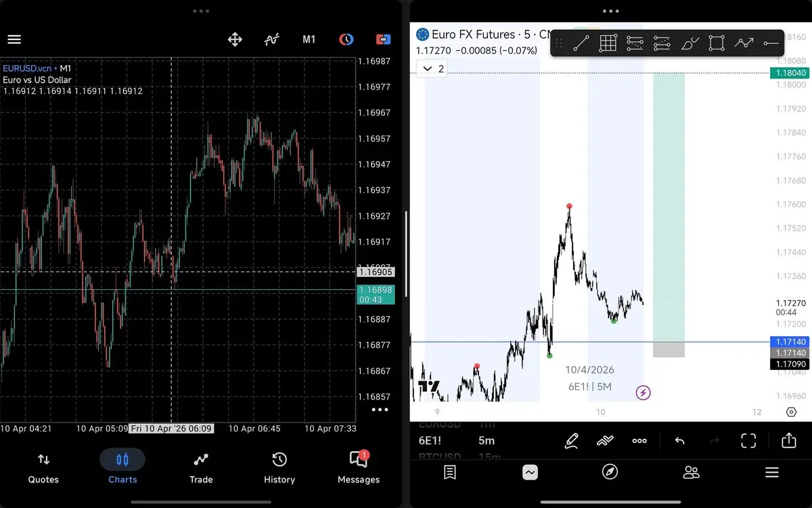Pick the horizontal ray line tool
This screenshot has height=508, width=812.
tap(771, 43)
